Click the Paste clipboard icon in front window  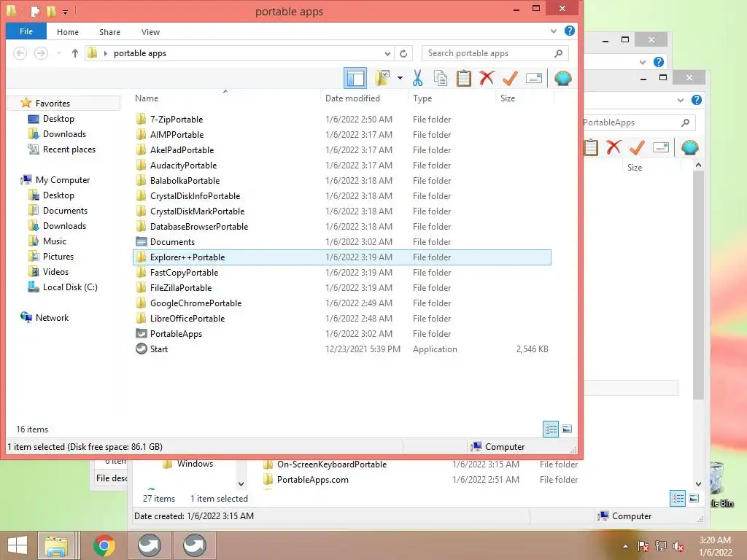coord(463,78)
